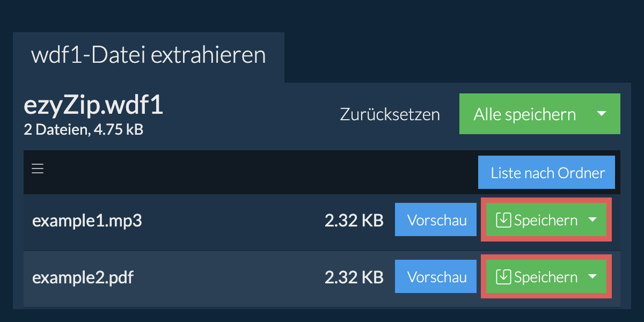The height and width of the screenshot is (322, 644).
Task: Open the save options arrow for example2.pdf
Action: tap(592, 277)
